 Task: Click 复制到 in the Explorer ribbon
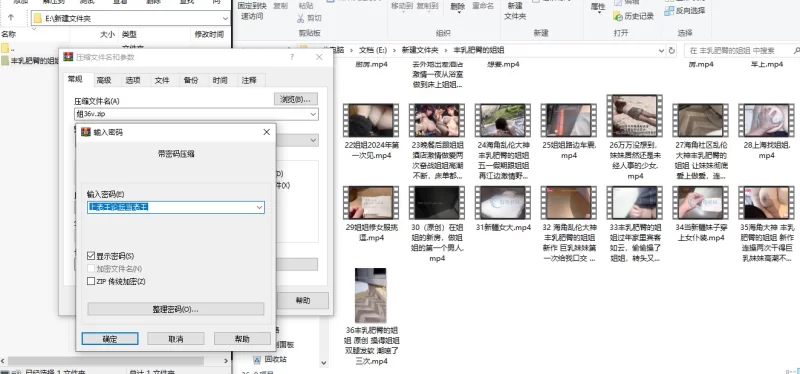tap(428, 6)
